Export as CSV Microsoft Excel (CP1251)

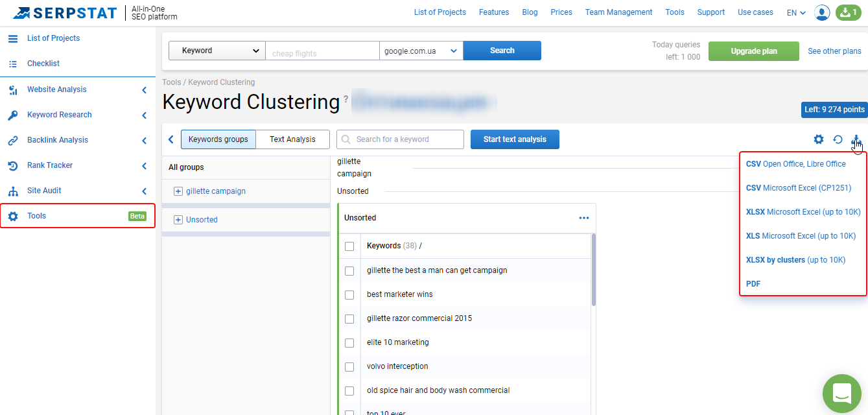799,188
